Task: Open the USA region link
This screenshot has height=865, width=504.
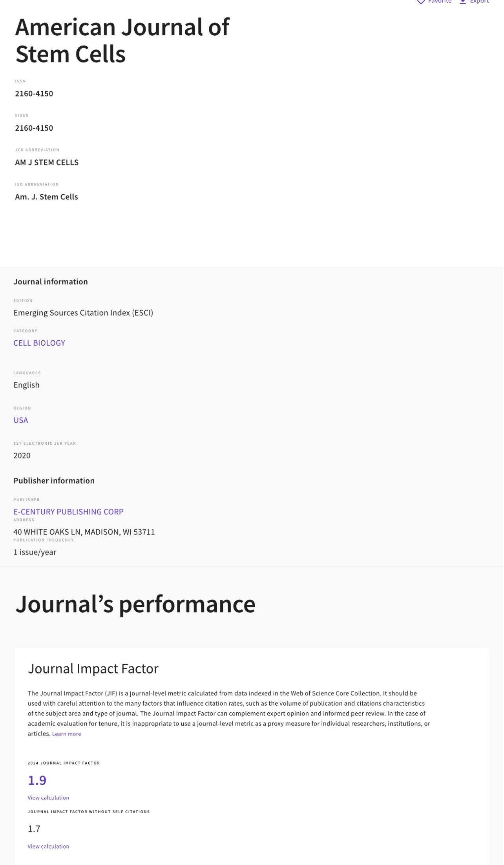Action: pyautogui.click(x=21, y=420)
